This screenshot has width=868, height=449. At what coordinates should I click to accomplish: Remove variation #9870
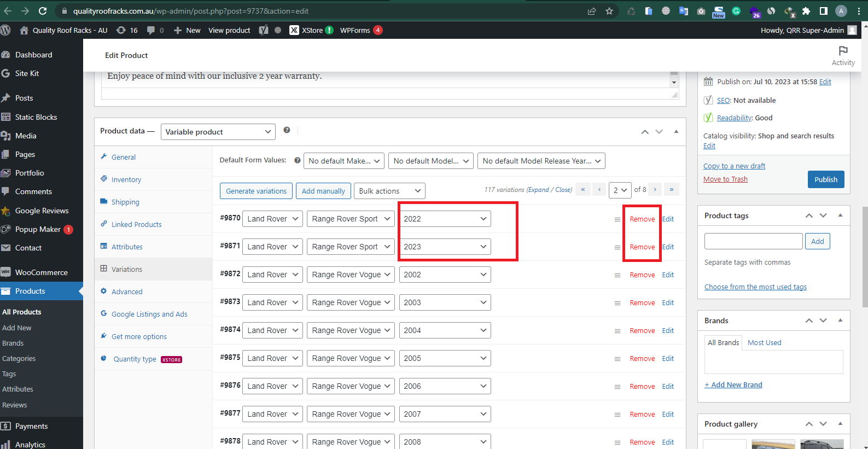[x=642, y=219]
